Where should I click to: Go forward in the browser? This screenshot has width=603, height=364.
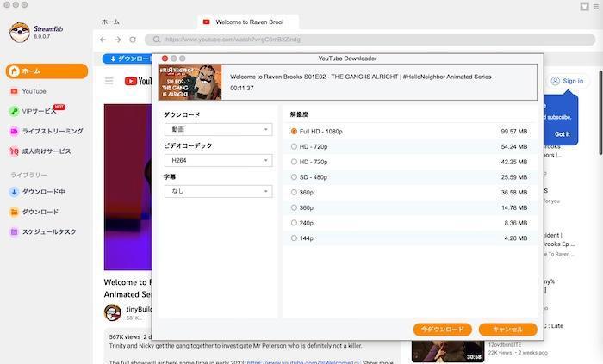[x=118, y=40]
